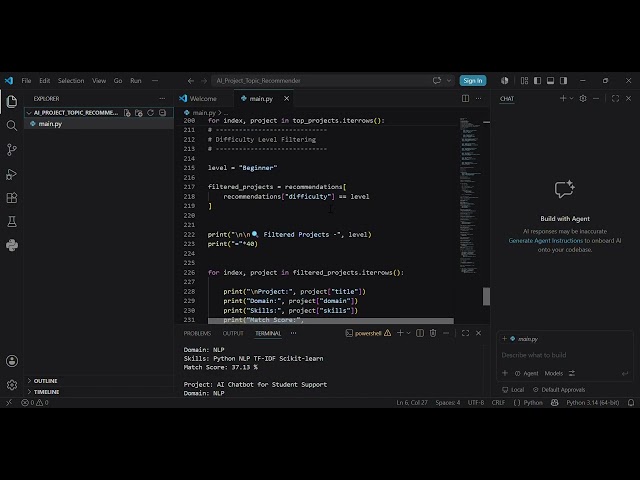Maximize the terminal panel size

click(x=465, y=333)
